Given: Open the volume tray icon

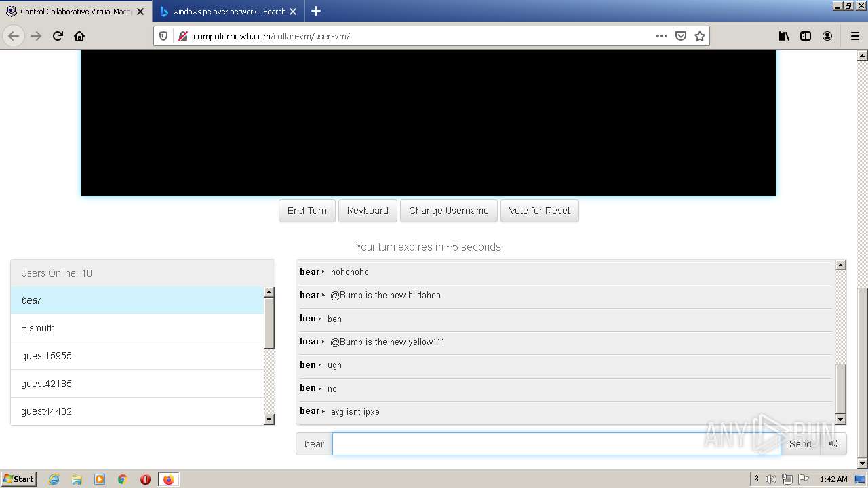Looking at the screenshot, I should (x=771, y=479).
